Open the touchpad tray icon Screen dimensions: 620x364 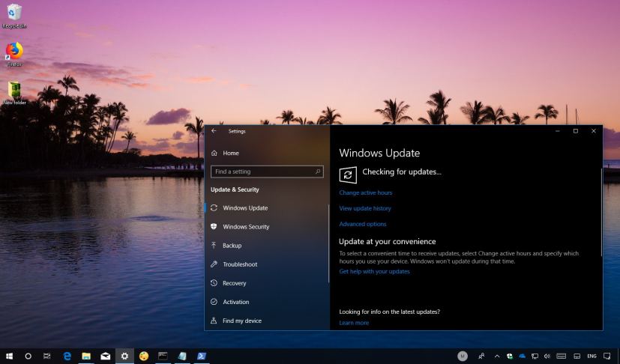coord(577,356)
